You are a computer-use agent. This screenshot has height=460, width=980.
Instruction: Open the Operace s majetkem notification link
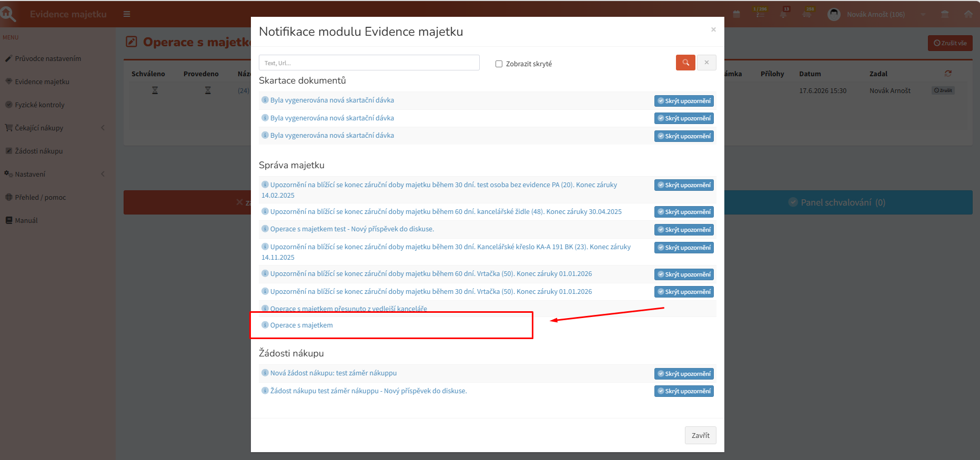coord(301,325)
